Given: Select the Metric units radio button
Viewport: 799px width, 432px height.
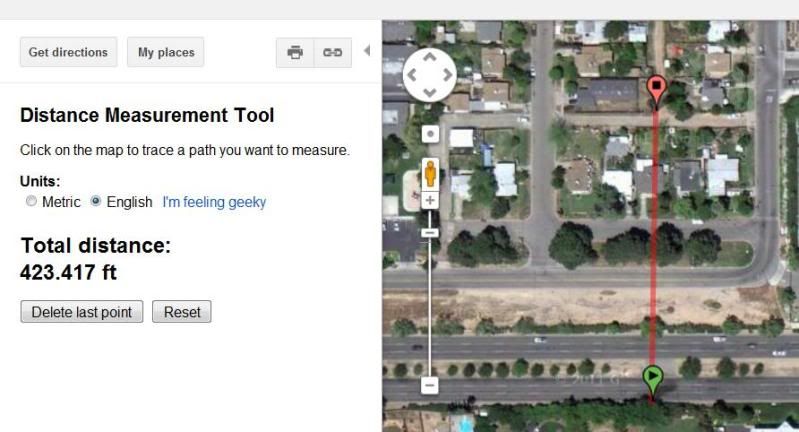Looking at the screenshot, I should point(31,201).
